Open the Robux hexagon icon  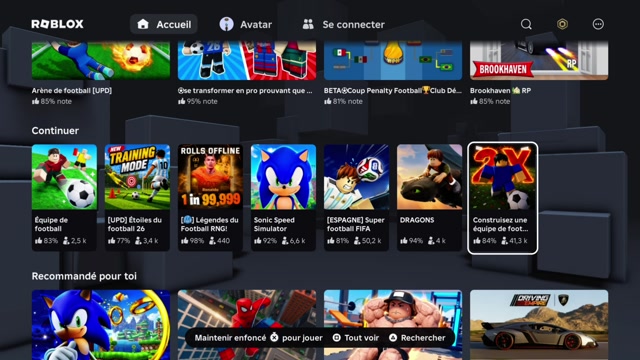point(562,24)
